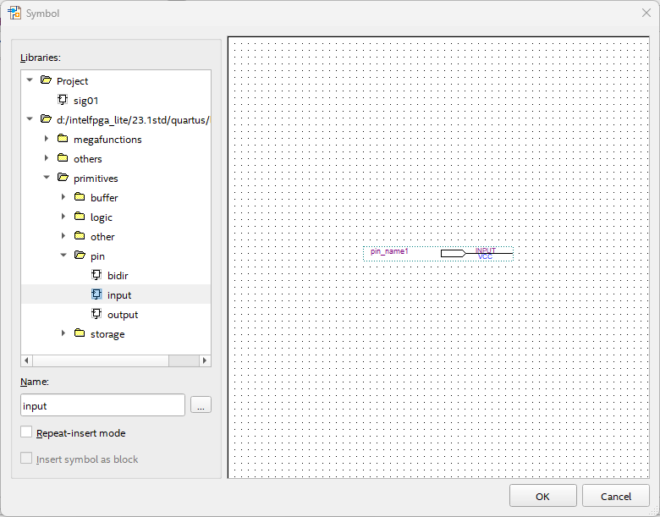Click the input pin symbol icon
Viewport: 660px width, 517px height.
coord(96,294)
